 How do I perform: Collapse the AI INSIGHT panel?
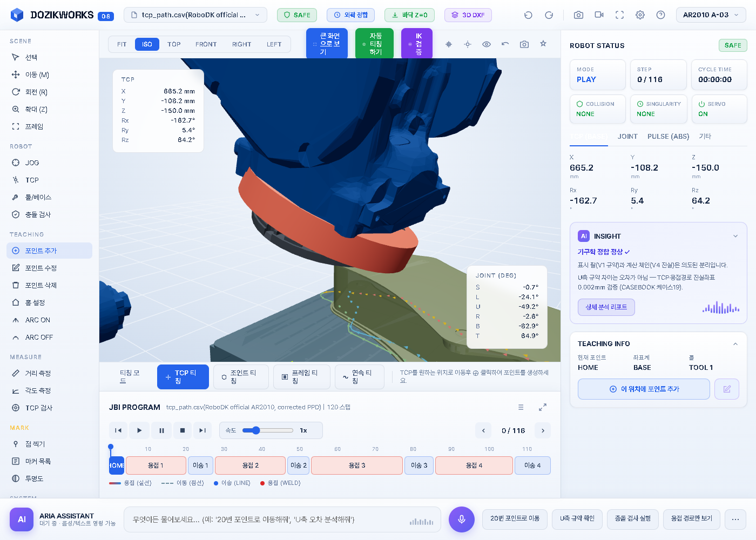735,236
